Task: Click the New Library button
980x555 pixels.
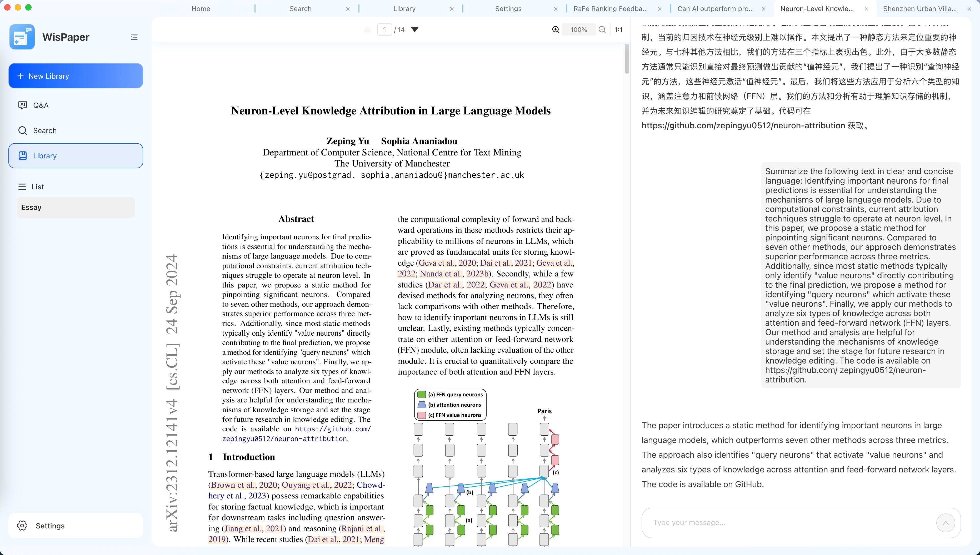Action: (x=76, y=76)
